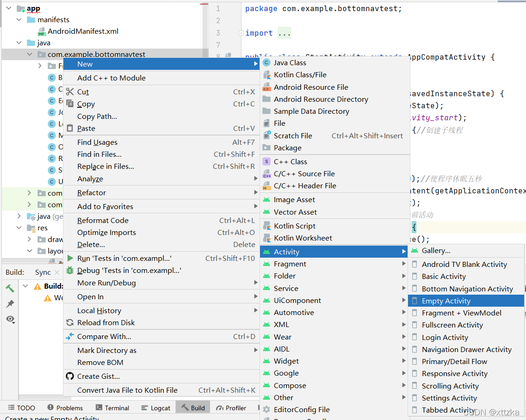Switch to the Logcat tab
Viewport: 526px width, 420px height.
pyautogui.click(x=156, y=408)
